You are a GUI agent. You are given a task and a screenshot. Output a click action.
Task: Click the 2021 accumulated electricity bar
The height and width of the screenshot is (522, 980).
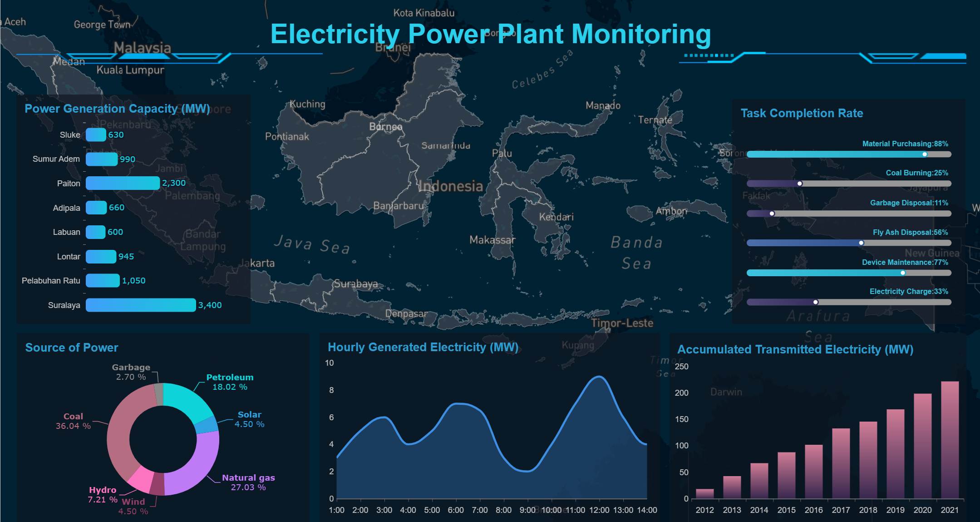950,440
